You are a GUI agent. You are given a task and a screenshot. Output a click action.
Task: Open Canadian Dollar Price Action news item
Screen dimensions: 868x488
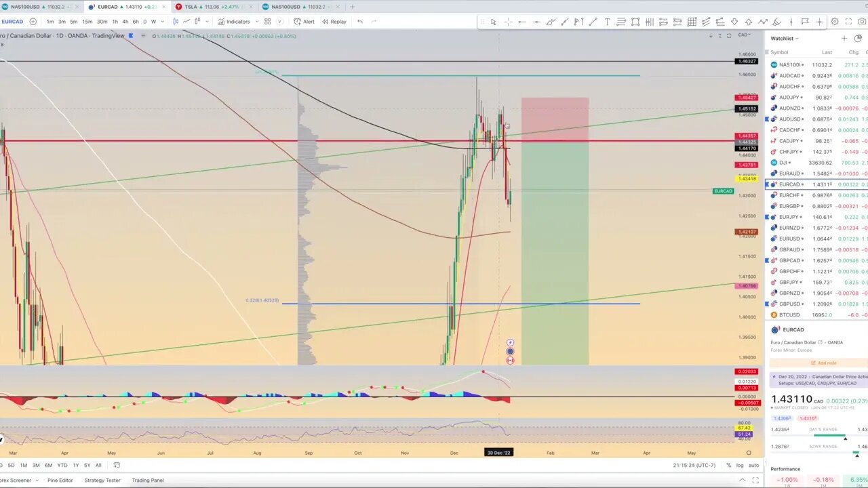pyautogui.click(x=819, y=380)
